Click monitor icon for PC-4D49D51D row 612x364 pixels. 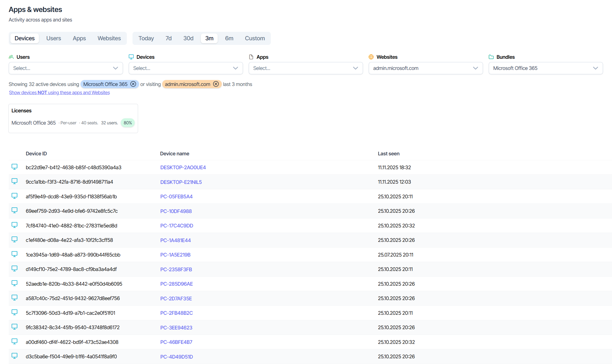(x=14, y=356)
